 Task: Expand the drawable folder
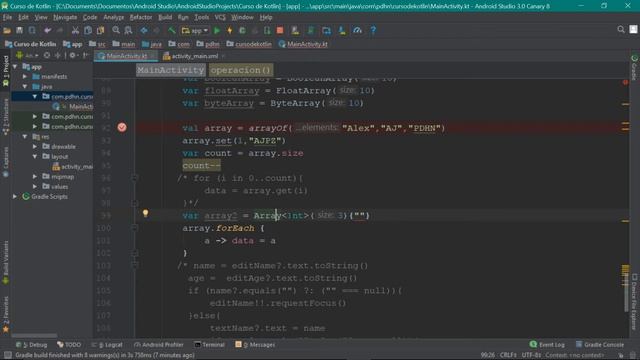(35, 146)
